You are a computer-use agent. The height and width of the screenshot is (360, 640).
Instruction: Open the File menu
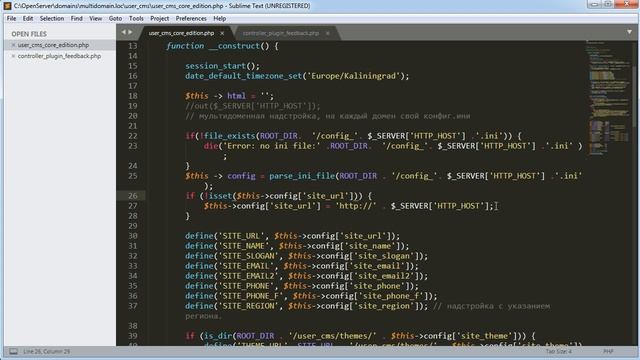[x=11, y=18]
